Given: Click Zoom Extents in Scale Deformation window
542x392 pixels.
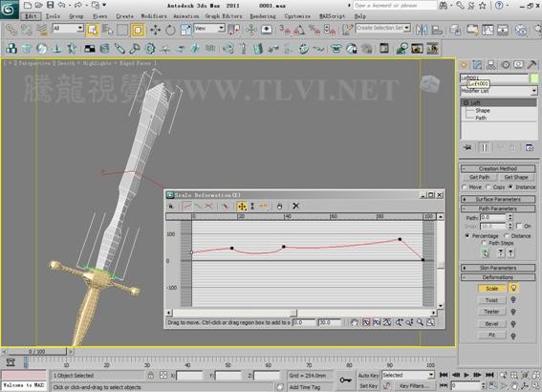Looking at the screenshot, I should (x=366, y=322).
